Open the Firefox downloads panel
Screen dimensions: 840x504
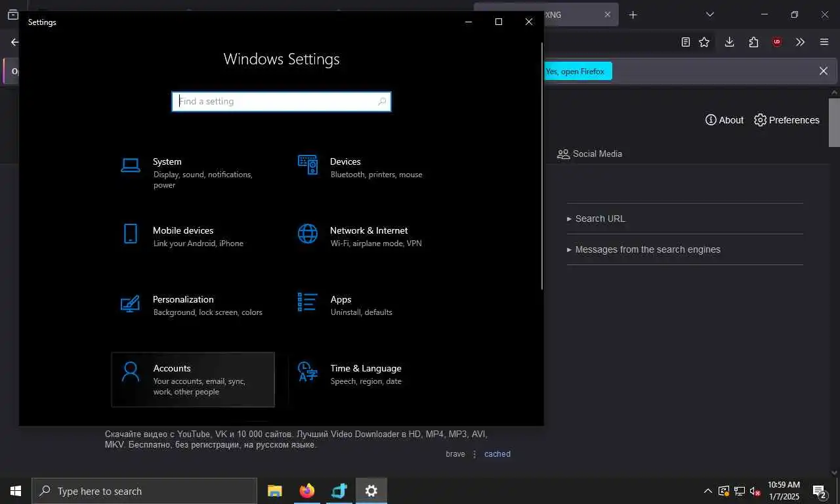click(729, 42)
